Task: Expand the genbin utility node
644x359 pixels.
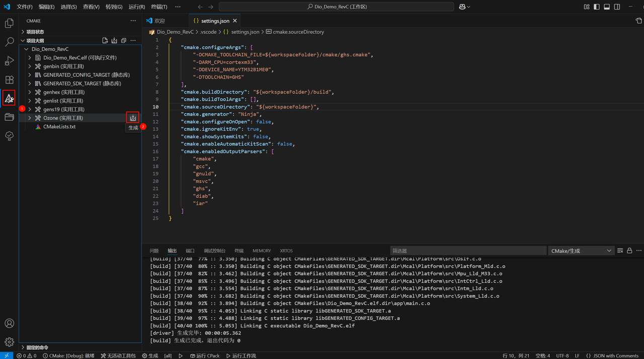Action: tap(30, 66)
